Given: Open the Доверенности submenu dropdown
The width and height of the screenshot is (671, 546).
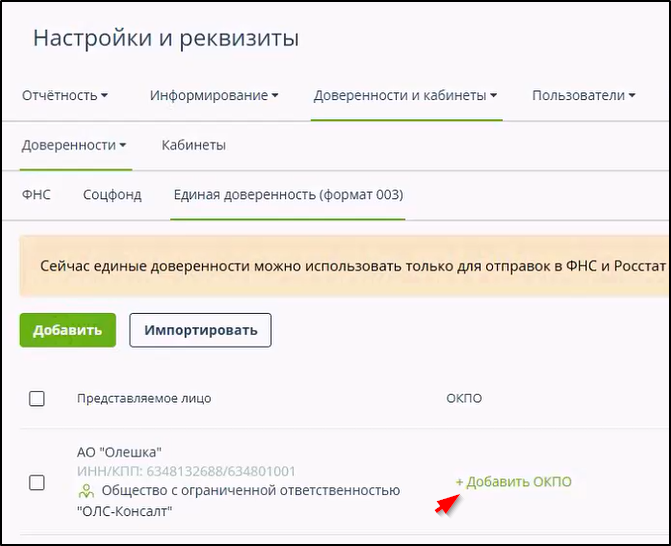Looking at the screenshot, I should (x=74, y=145).
